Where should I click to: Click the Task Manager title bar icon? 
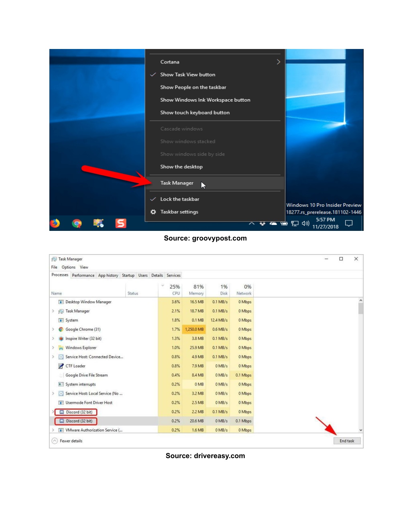[x=54, y=259]
